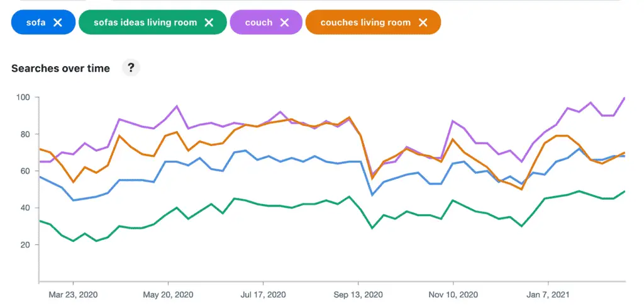
Task: Click the orange "couches living room" chip text
Action: (365, 22)
